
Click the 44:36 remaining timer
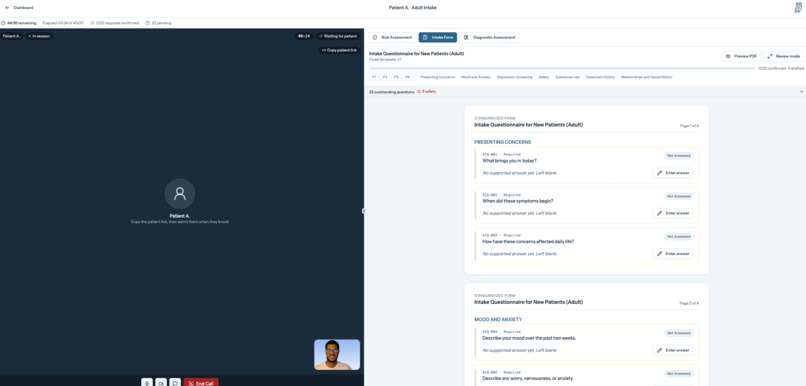coord(19,23)
